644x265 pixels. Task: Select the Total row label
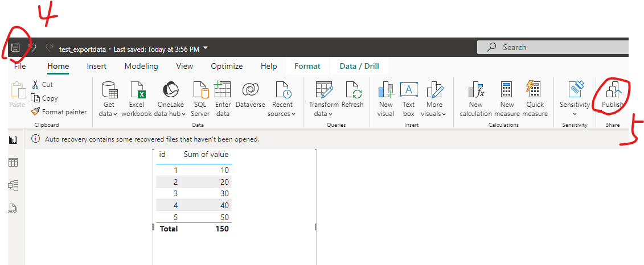(169, 229)
